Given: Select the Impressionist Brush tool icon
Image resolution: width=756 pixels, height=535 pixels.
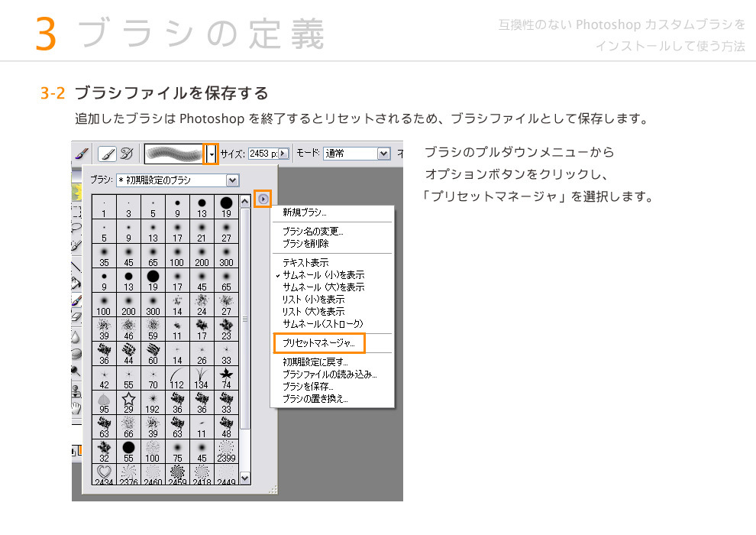Looking at the screenshot, I should pyautogui.click(x=128, y=154).
